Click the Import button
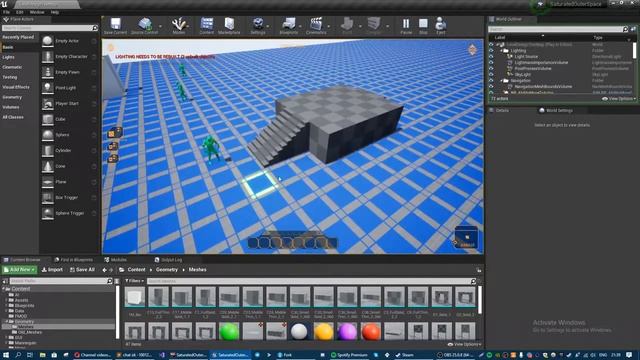Screen dimensions: 640x360 coord(52,270)
